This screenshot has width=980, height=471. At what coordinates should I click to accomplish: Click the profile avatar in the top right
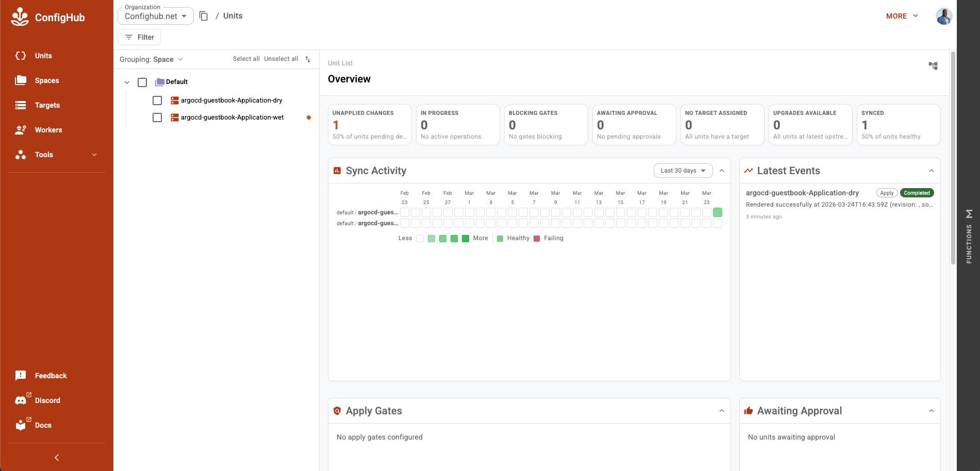point(944,16)
